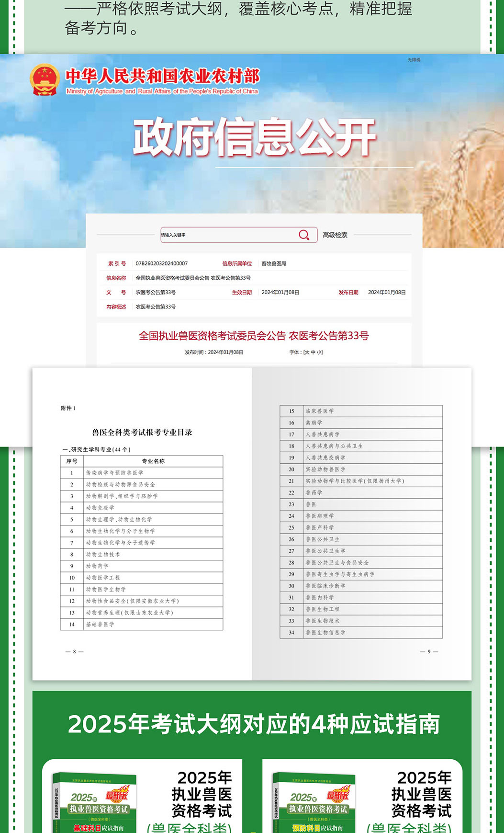Click 畜牧兽医局 department value
This screenshot has width=504, height=833.
[x=274, y=263]
